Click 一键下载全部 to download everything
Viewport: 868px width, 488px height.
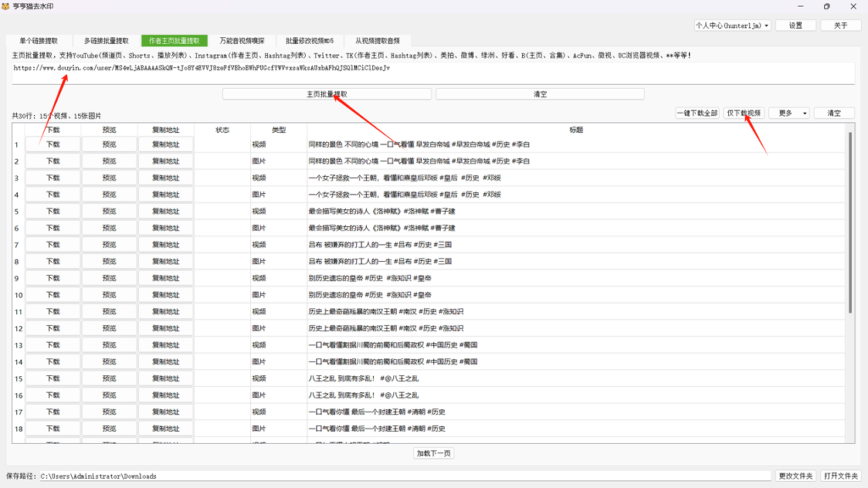coord(697,113)
